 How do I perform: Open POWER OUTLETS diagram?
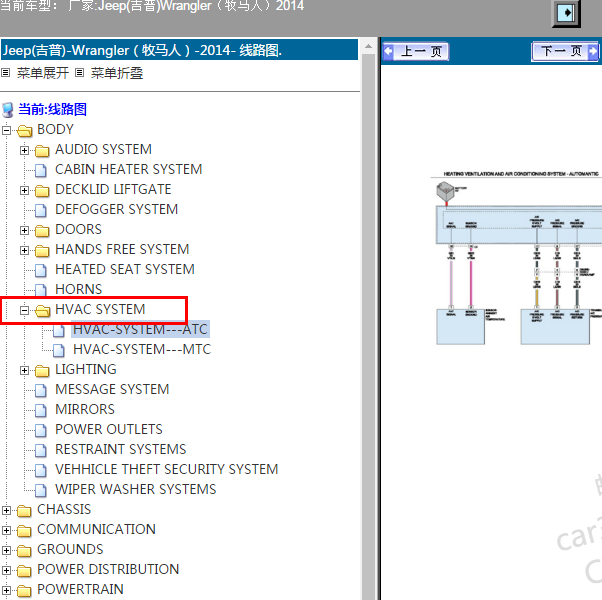click(x=109, y=429)
